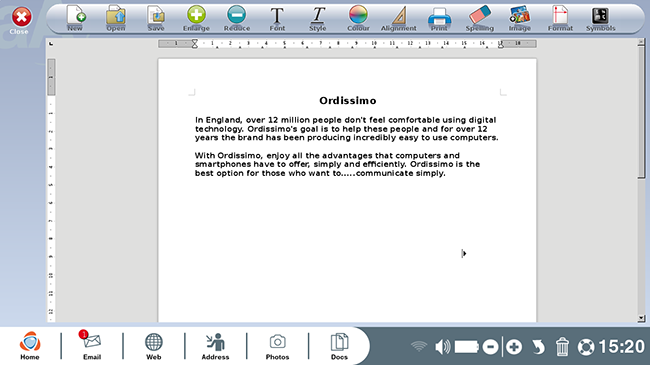Screen dimensions: 650x365
Task: Open the page Format settings
Action: (560, 19)
